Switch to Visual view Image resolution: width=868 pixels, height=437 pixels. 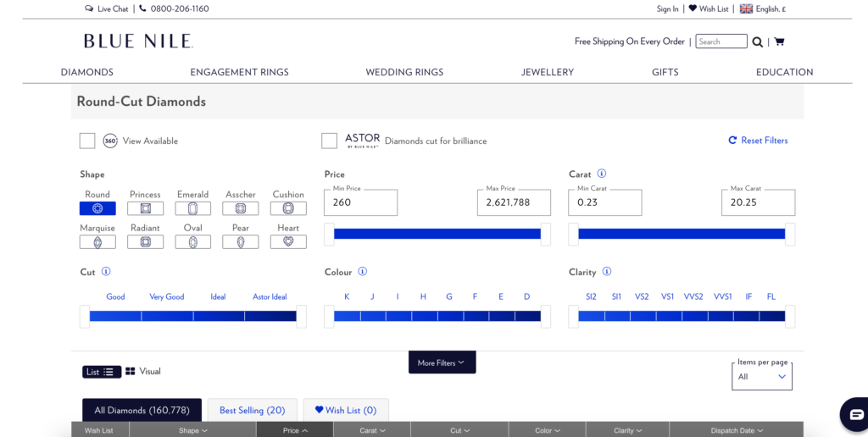coord(142,371)
